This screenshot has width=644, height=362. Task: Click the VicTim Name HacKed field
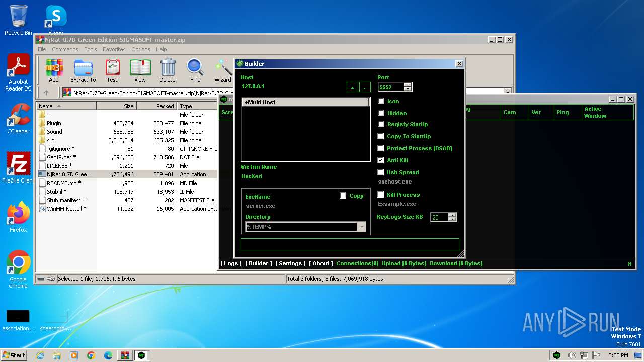(252, 176)
